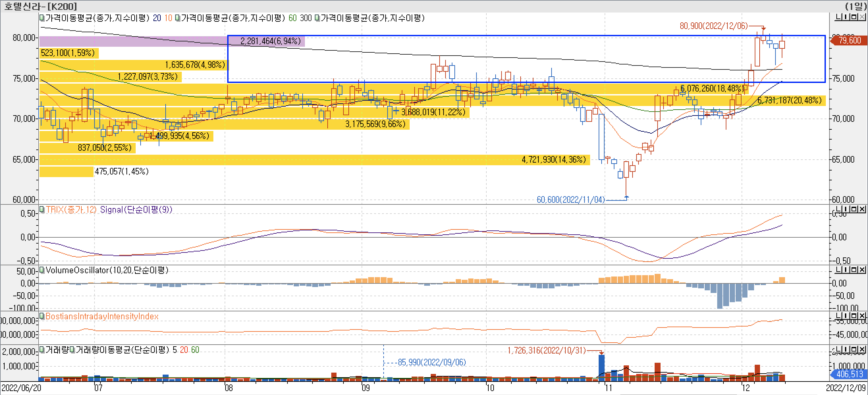Toggle the small square marker before TRIX label

(42, 209)
